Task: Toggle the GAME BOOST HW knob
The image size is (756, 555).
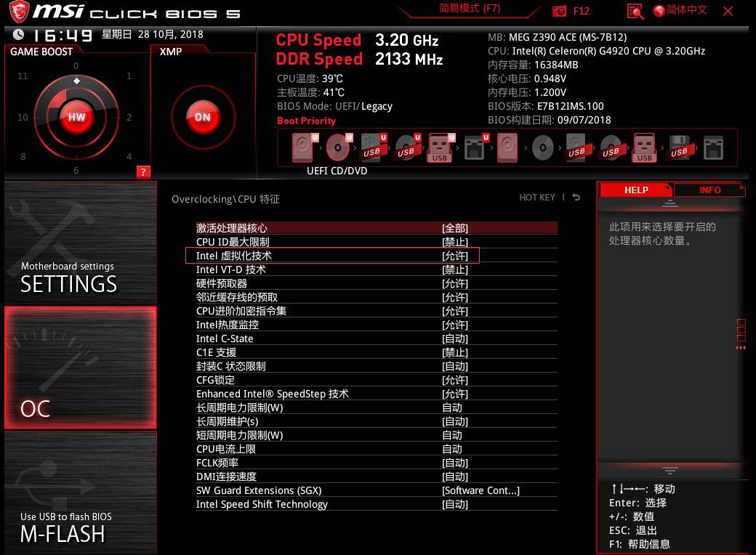Action: pyautogui.click(x=76, y=117)
